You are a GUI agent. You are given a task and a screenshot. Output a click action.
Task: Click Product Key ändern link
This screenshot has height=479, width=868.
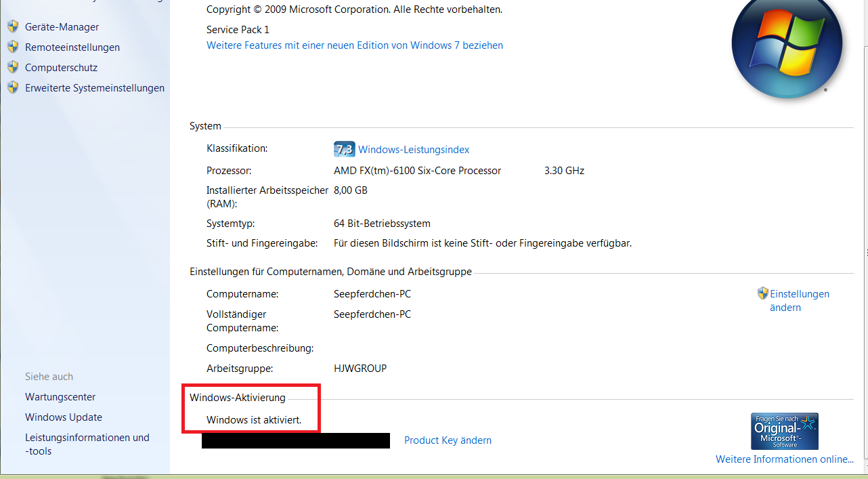click(448, 440)
